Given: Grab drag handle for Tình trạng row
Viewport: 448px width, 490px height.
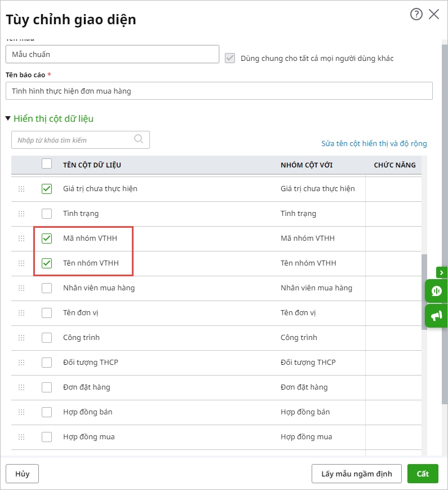Looking at the screenshot, I should [21, 214].
